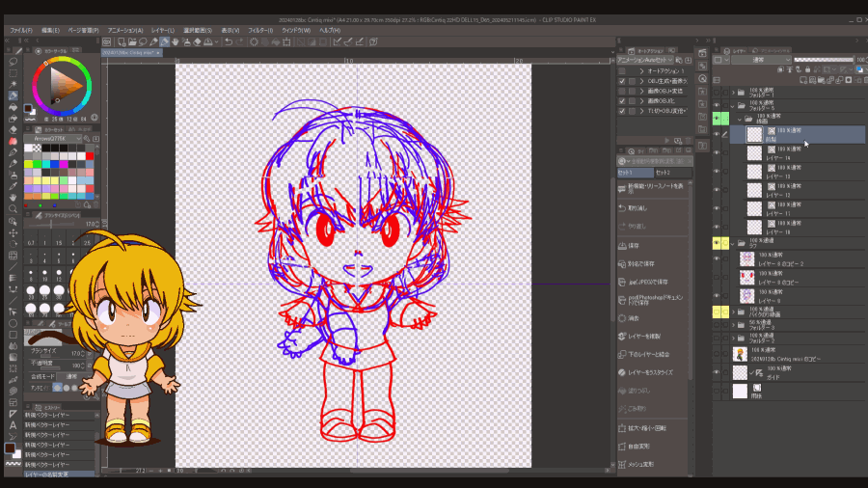
Task: Select the レイヤー 11 layer thumbnail
Action: [x=754, y=208]
